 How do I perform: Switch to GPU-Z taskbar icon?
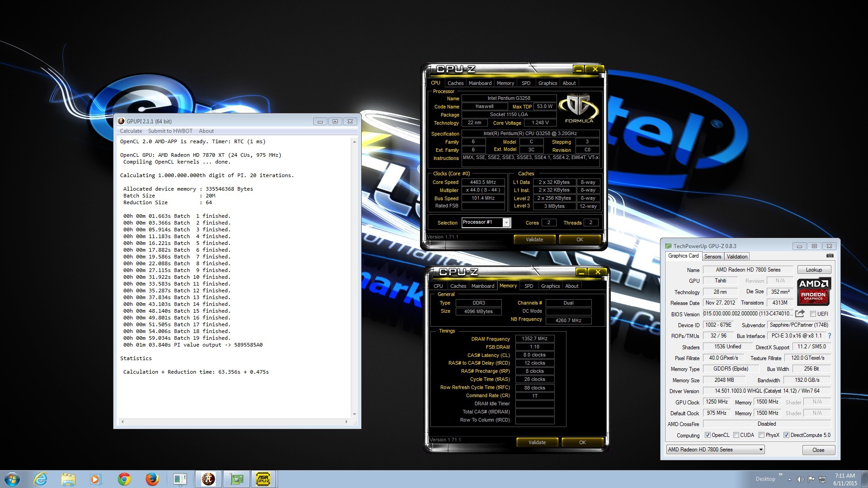(x=236, y=479)
